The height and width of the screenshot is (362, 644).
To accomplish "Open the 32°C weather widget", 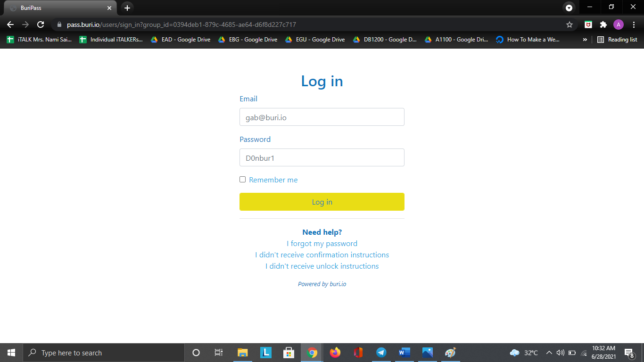I will click(x=524, y=353).
